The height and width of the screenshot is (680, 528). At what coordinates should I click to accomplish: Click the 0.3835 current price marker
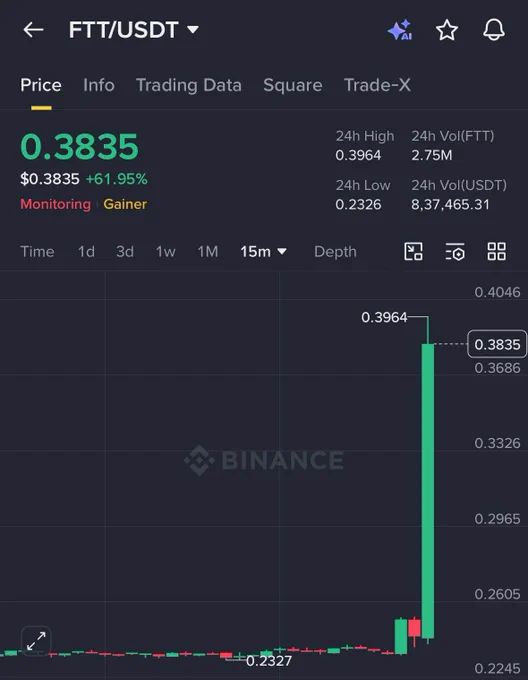click(x=497, y=344)
